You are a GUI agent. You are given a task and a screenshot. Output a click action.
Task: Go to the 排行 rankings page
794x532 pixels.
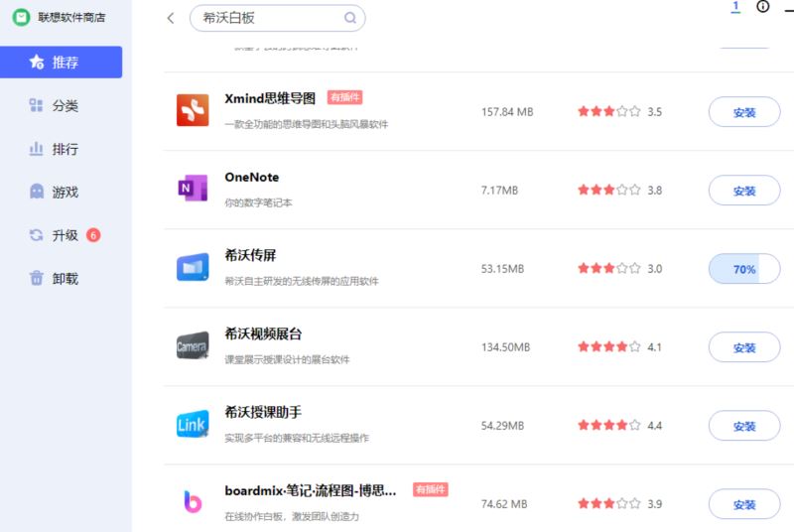tap(61, 149)
